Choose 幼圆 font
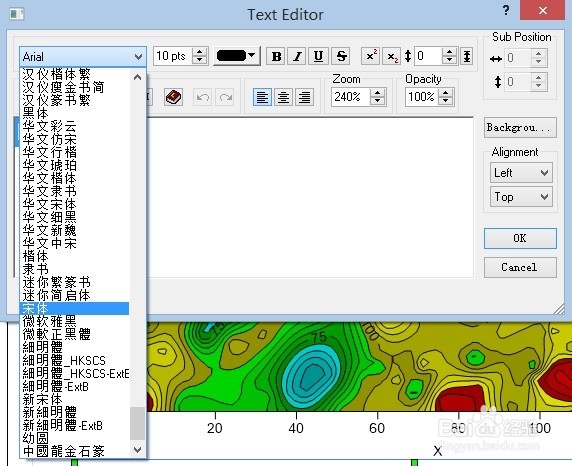The height and width of the screenshot is (466, 572). (74, 438)
